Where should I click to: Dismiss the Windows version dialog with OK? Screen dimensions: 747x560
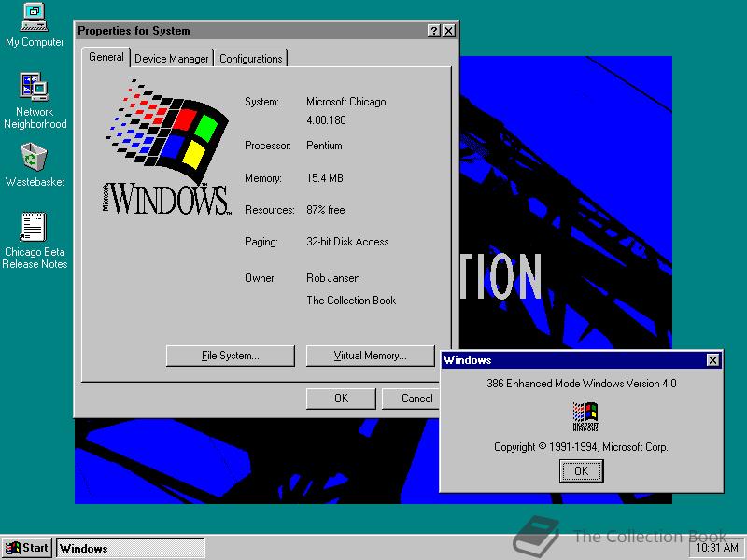581,471
